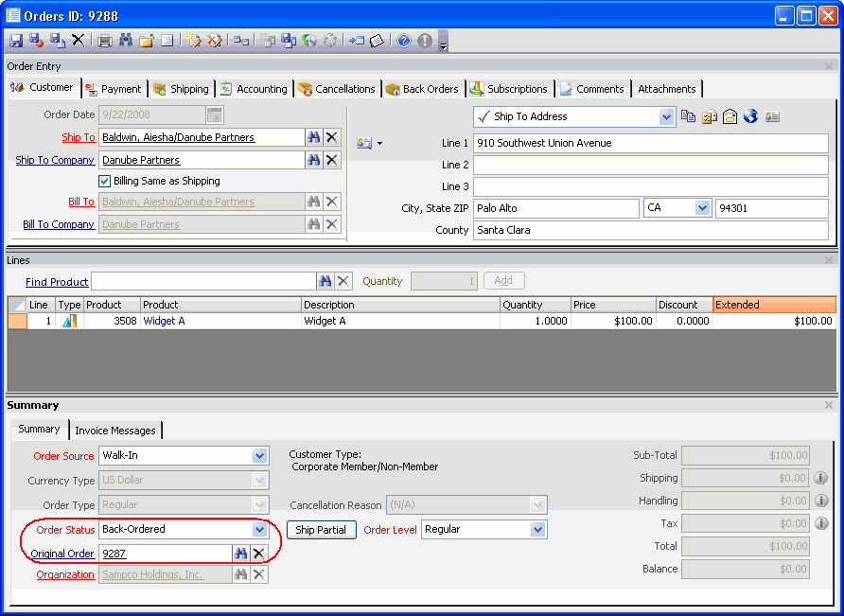The width and height of the screenshot is (844, 616).
Task: Click the Tax info icon
Action: [x=821, y=523]
